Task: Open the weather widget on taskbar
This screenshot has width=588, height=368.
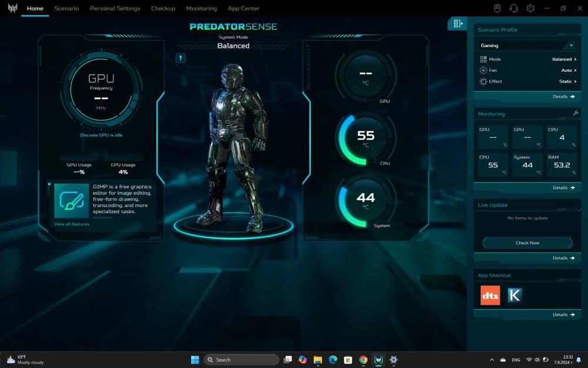Action: [x=25, y=360]
